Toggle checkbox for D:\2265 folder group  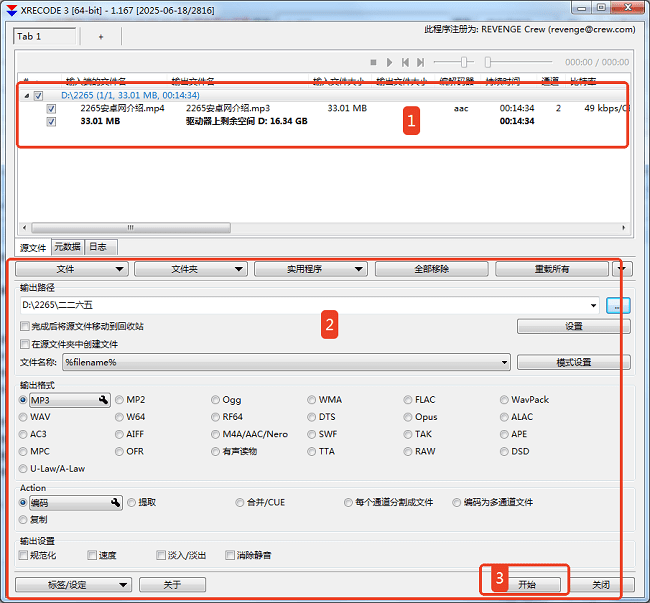(39, 96)
